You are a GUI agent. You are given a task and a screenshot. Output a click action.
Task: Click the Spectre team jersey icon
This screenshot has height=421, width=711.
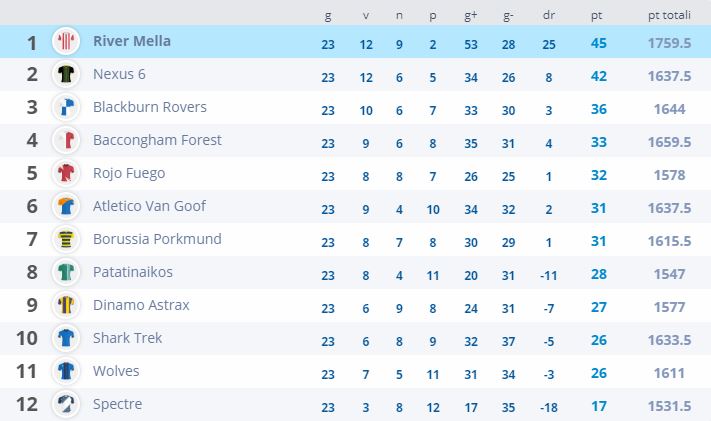pyautogui.click(x=66, y=405)
